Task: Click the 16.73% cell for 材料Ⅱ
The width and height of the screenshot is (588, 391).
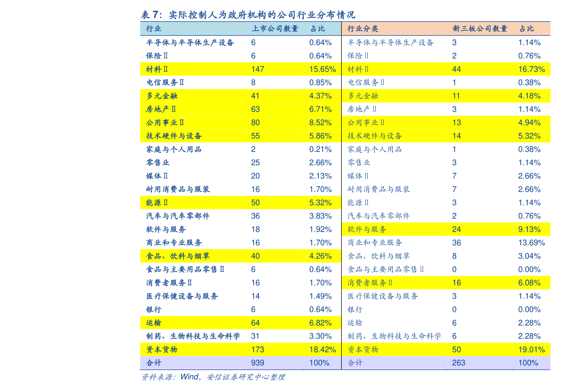Action: 531,69
